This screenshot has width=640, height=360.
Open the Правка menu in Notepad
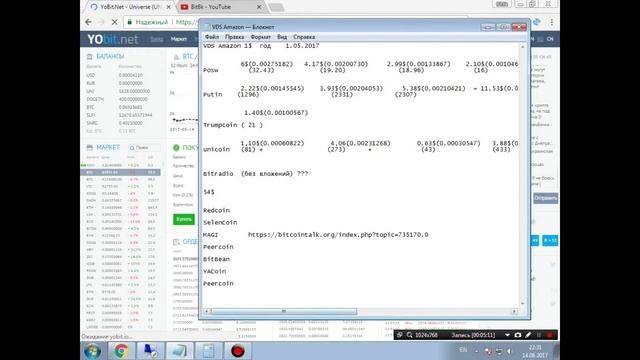(x=235, y=37)
